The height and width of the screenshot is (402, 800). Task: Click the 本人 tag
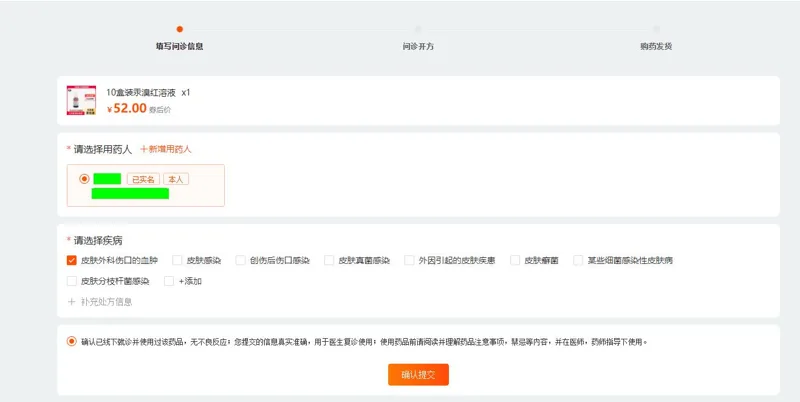point(176,179)
